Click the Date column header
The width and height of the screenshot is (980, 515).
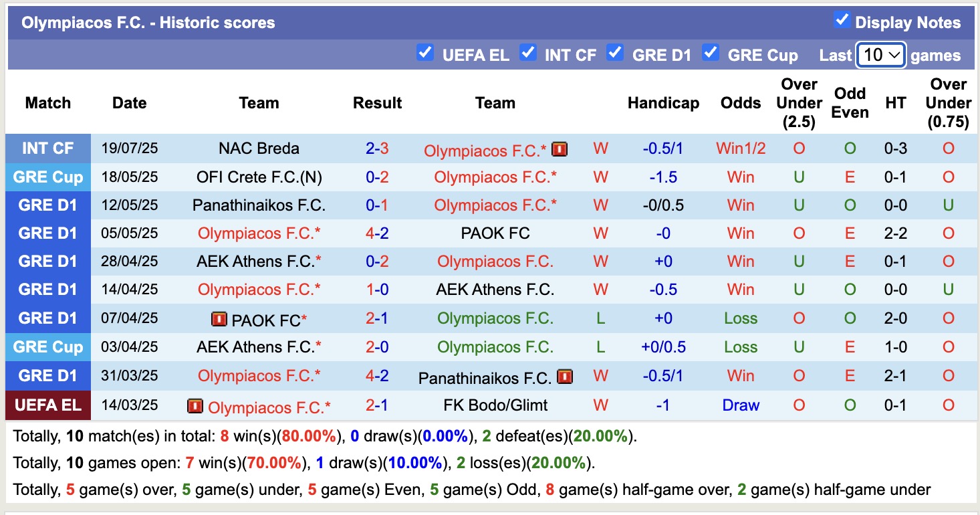[x=128, y=103]
